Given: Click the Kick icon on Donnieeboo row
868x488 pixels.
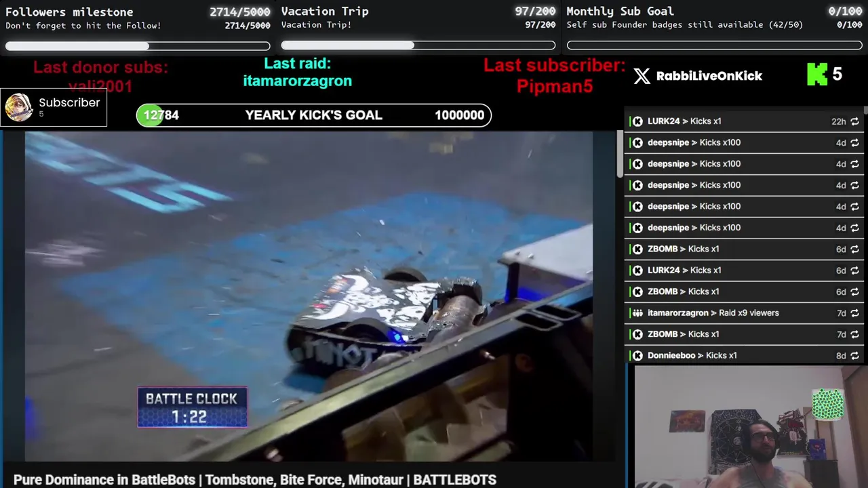Looking at the screenshot, I should [637, 356].
